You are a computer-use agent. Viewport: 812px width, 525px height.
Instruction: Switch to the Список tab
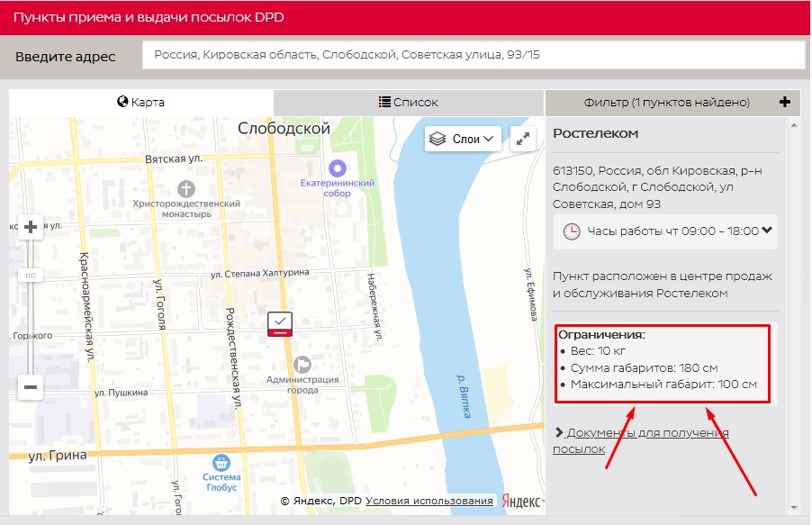point(409,103)
